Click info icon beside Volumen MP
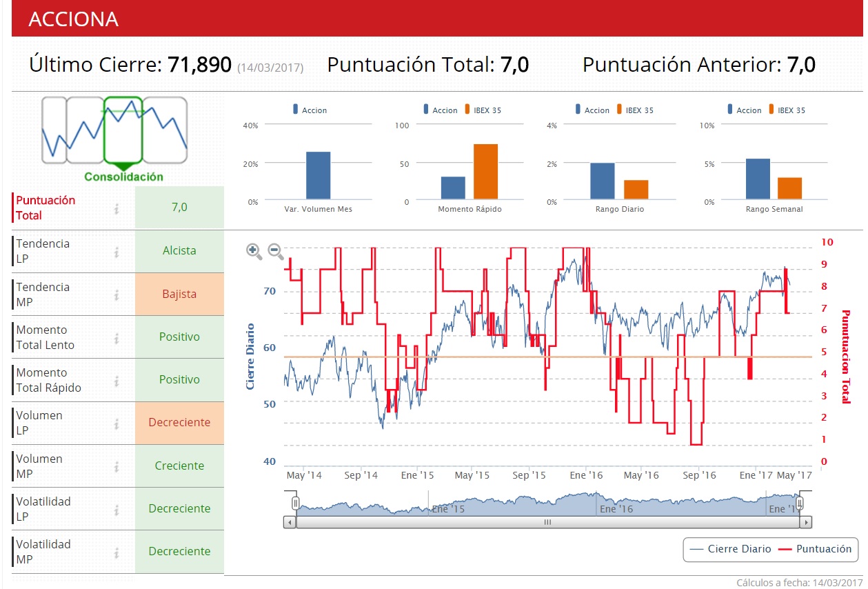868x589 pixels. click(x=117, y=466)
